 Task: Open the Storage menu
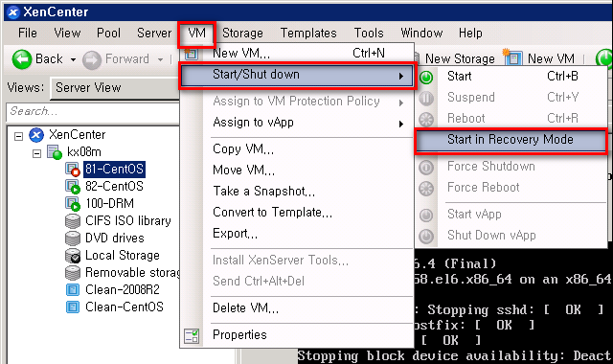pos(242,34)
